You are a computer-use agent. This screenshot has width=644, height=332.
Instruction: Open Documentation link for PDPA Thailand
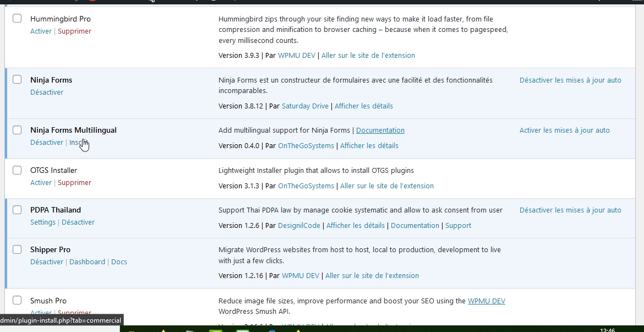[415, 226]
